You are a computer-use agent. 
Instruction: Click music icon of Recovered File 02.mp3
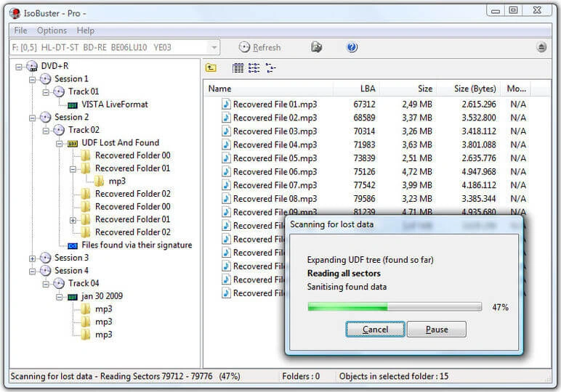(226, 118)
